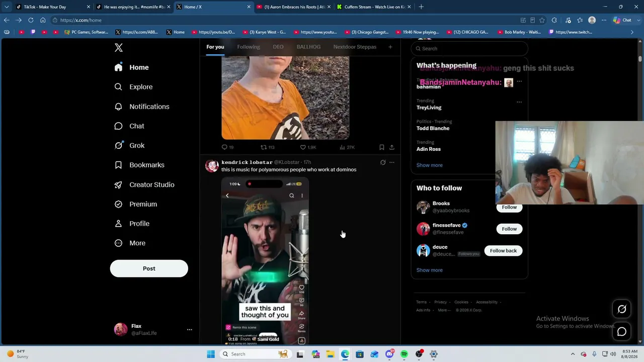This screenshot has width=644, height=362.
Task: Open account options next to Flax
Action: coord(190,330)
